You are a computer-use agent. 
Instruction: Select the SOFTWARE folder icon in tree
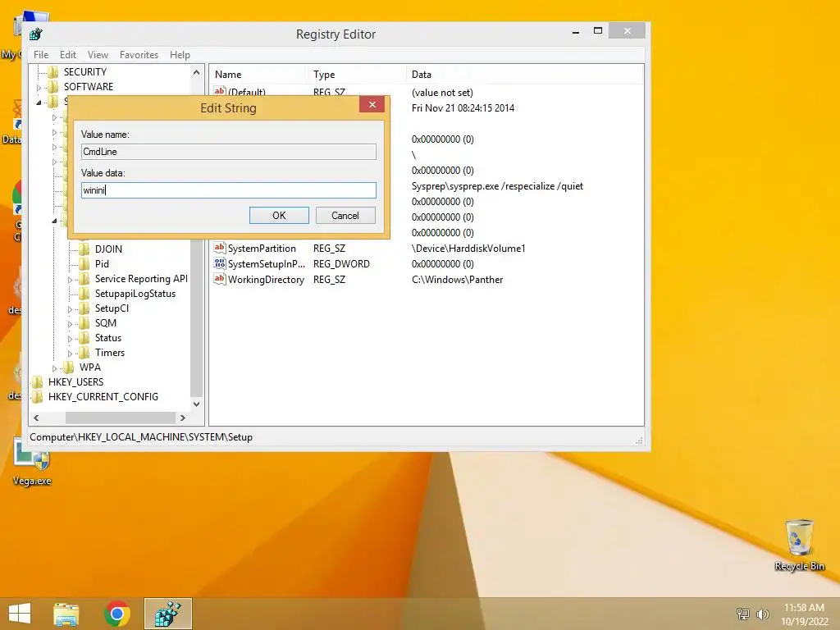[x=53, y=87]
